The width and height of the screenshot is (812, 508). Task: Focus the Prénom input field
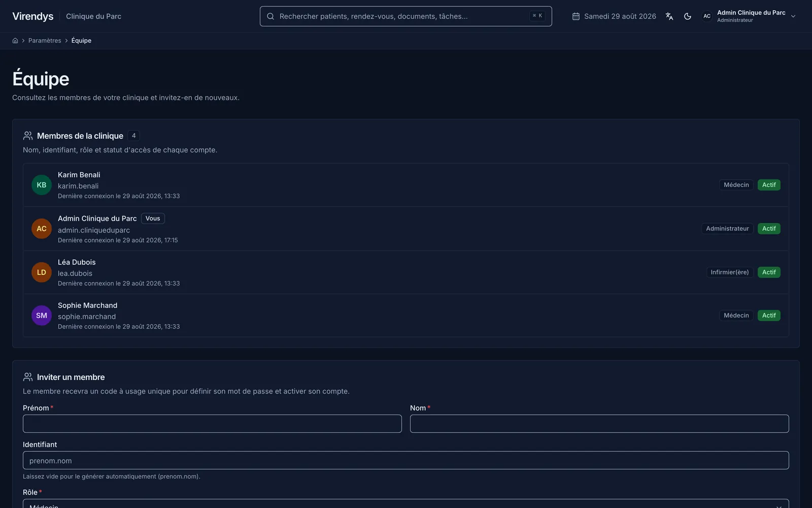(212, 424)
